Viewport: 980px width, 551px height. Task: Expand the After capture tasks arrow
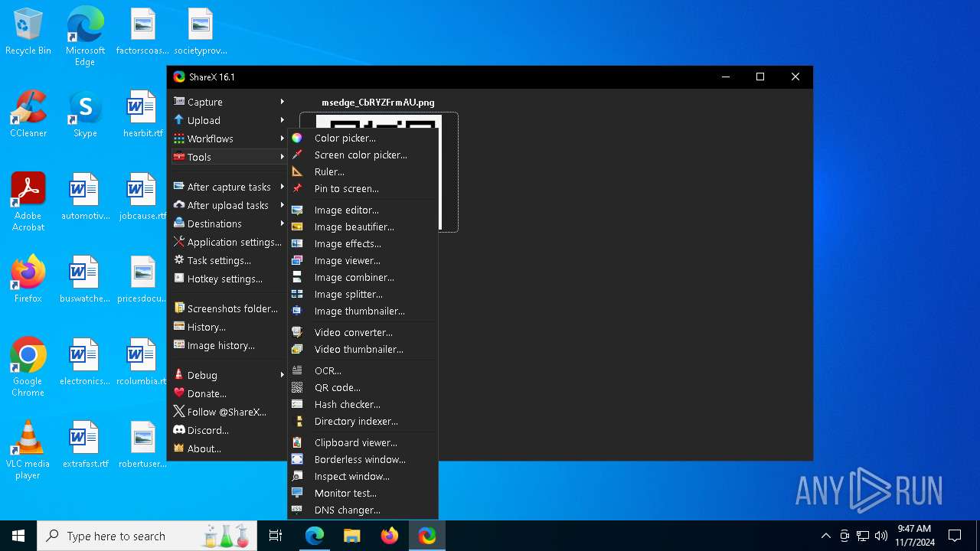click(x=282, y=187)
